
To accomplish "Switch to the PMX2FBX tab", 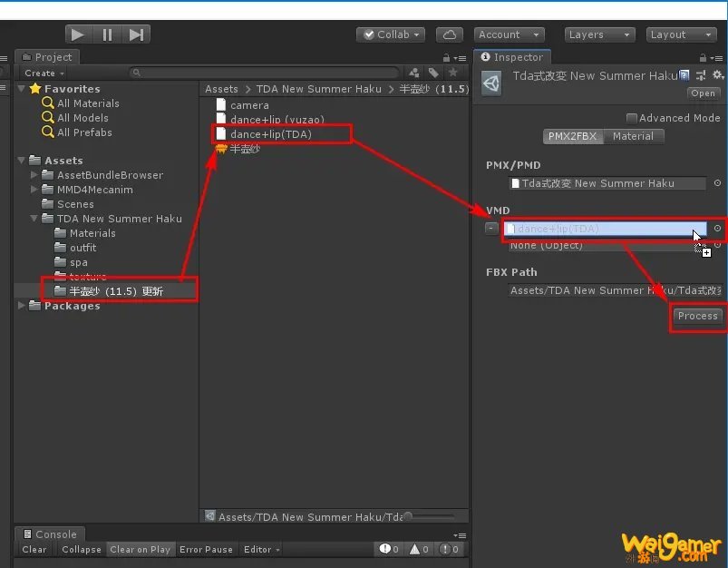I will pos(572,136).
